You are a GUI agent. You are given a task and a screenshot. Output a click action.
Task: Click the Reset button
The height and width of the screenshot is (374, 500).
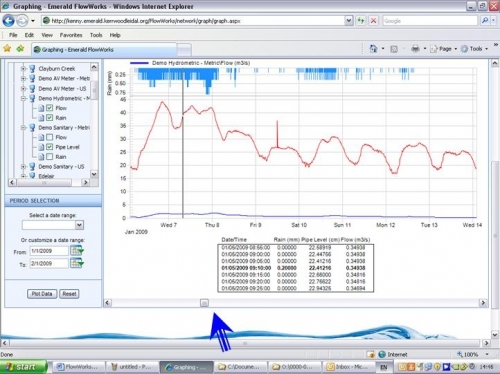pos(69,294)
